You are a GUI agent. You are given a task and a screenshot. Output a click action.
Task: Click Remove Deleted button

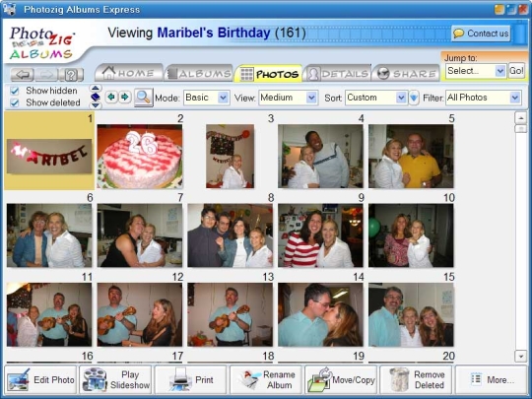[416, 379]
